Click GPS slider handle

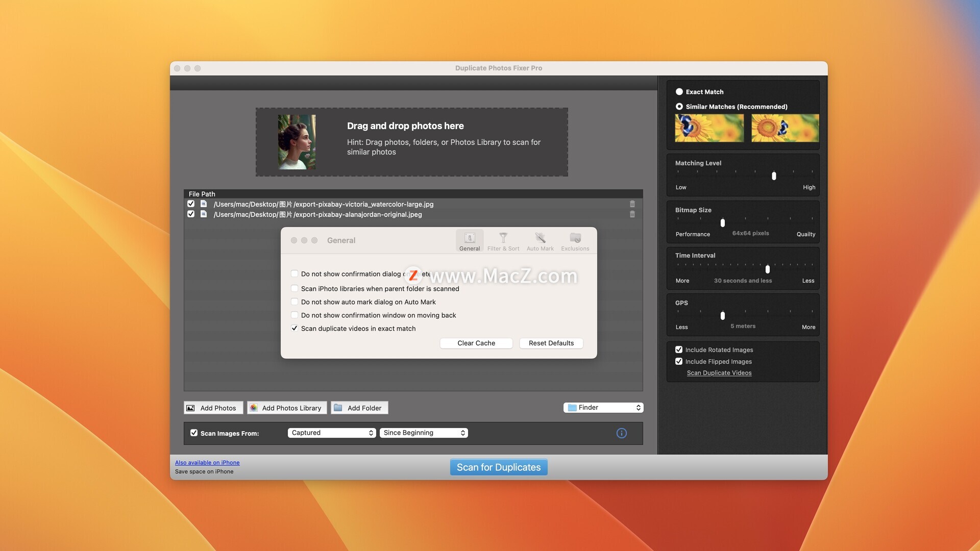pyautogui.click(x=723, y=316)
